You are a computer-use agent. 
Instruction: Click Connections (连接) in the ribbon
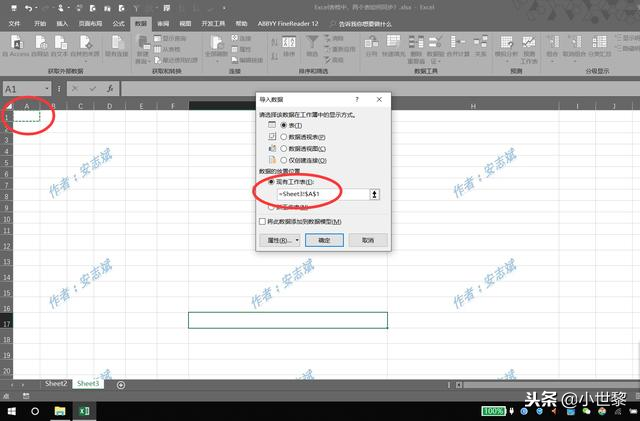(242, 38)
